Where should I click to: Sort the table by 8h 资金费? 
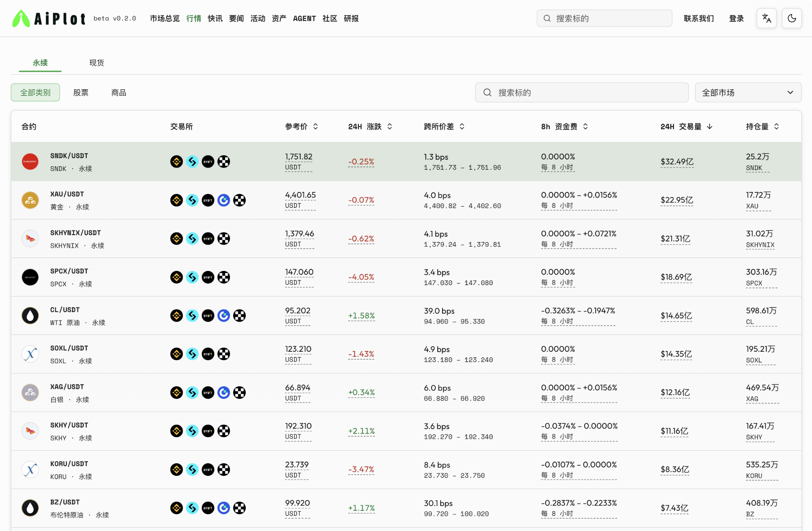coord(565,127)
